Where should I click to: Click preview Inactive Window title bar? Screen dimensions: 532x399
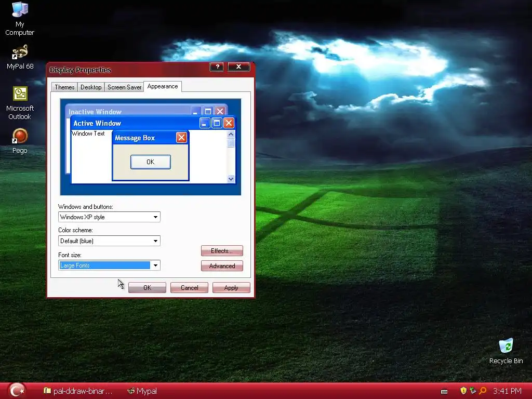[146, 111]
